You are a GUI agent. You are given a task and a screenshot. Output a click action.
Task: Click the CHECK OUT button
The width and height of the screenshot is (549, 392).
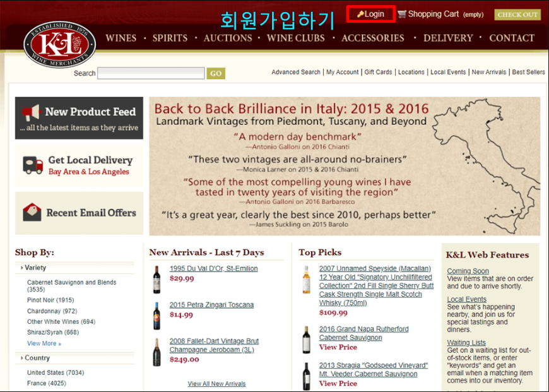517,15
